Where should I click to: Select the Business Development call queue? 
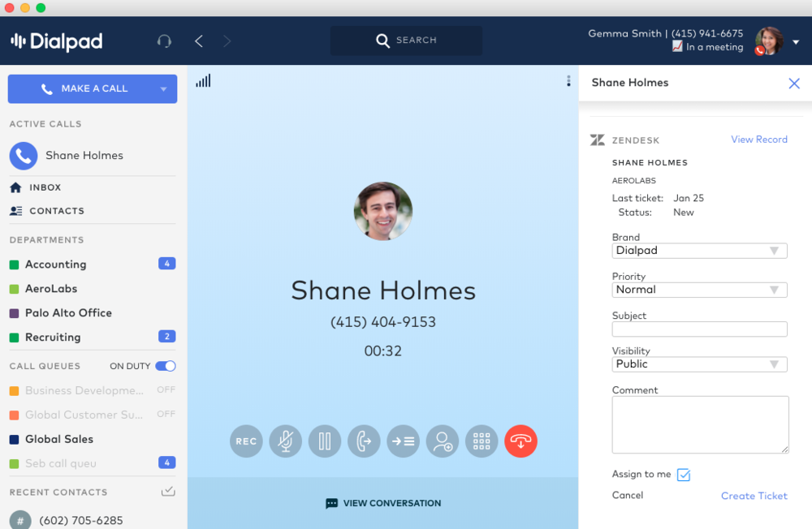pyautogui.click(x=84, y=390)
